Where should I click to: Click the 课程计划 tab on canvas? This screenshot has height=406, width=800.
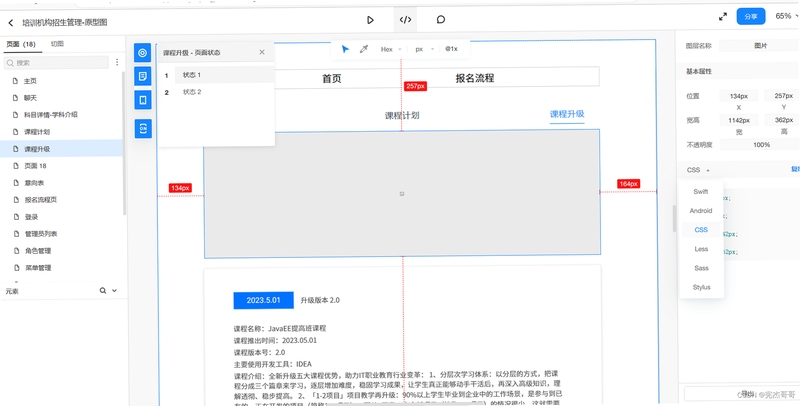[402, 116]
